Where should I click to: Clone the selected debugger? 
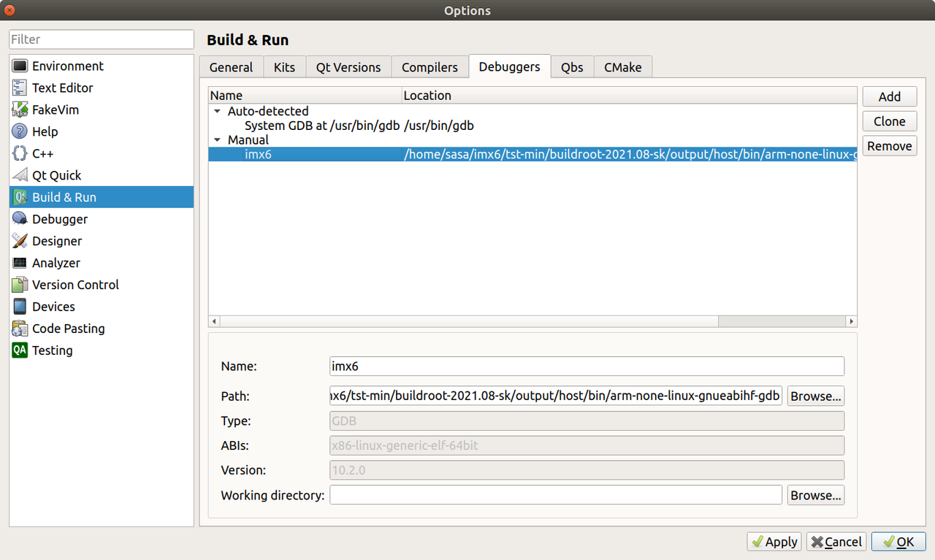click(x=890, y=121)
